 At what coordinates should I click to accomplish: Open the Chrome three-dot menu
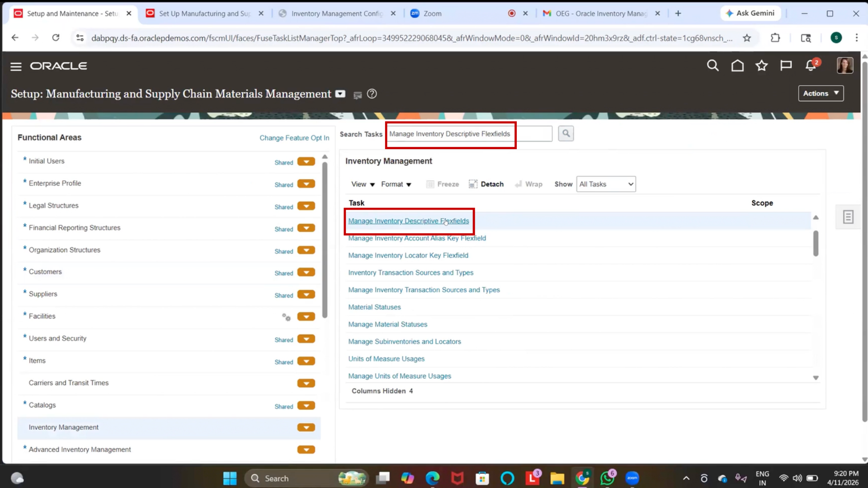coord(856,38)
